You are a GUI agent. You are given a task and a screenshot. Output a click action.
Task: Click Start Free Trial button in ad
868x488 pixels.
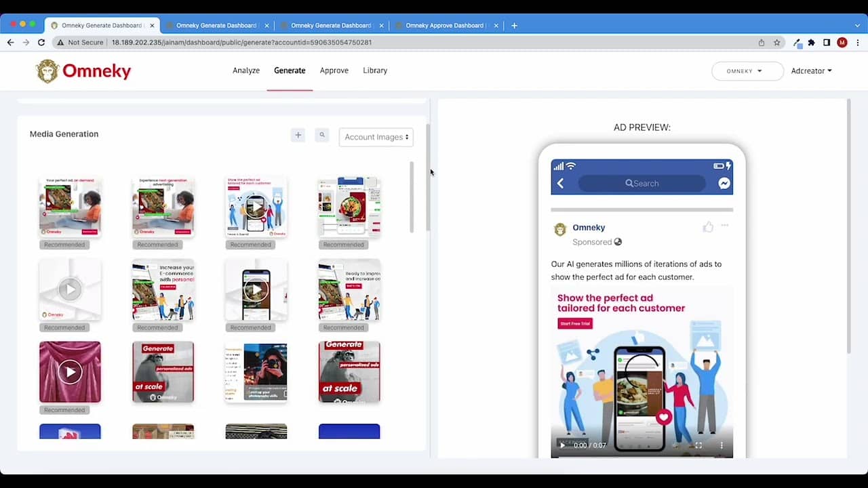pos(575,323)
